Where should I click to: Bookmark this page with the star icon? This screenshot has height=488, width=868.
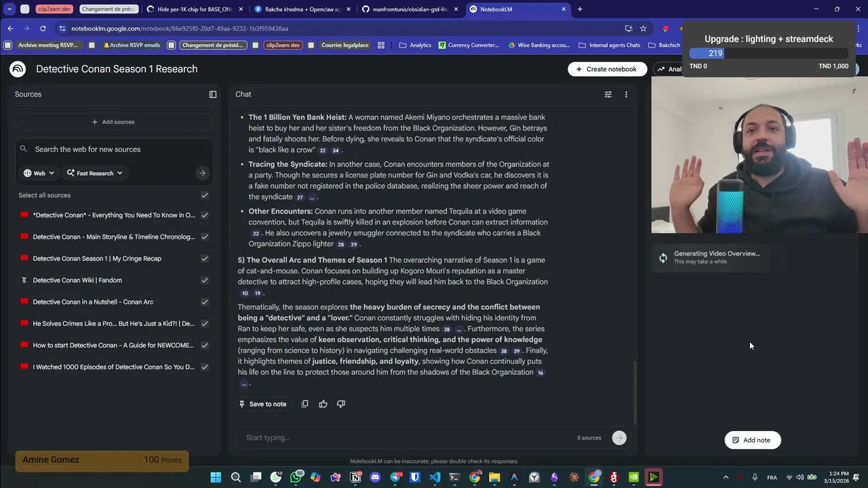click(643, 28)
